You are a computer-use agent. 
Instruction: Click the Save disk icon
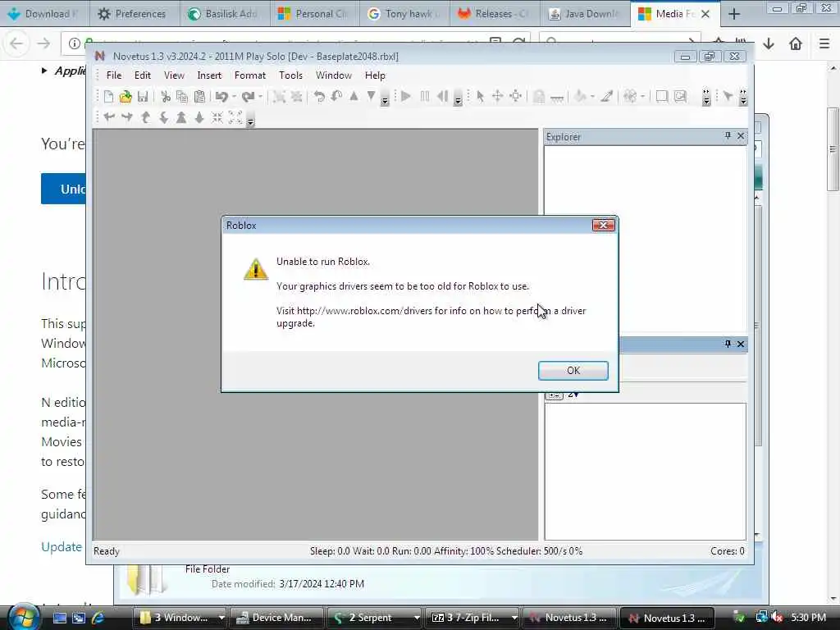143,97
